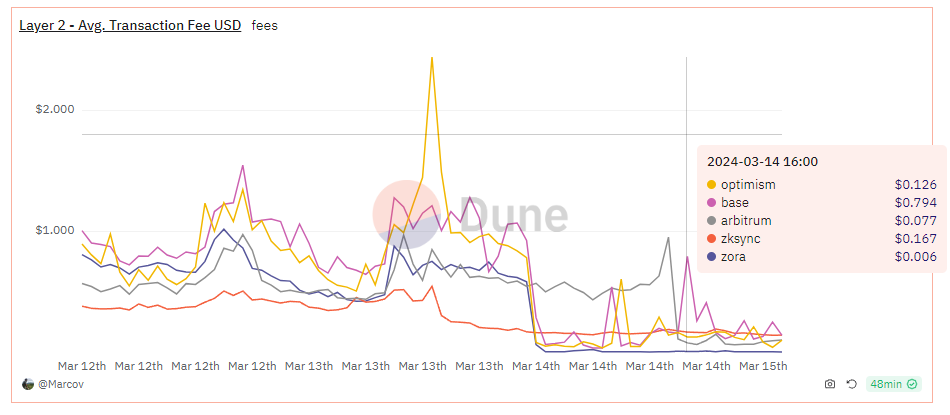Click the $2.000 y-axis label
Image resolution: width=950 pixels, height=415 pixels.
click(x=55, y=110)
